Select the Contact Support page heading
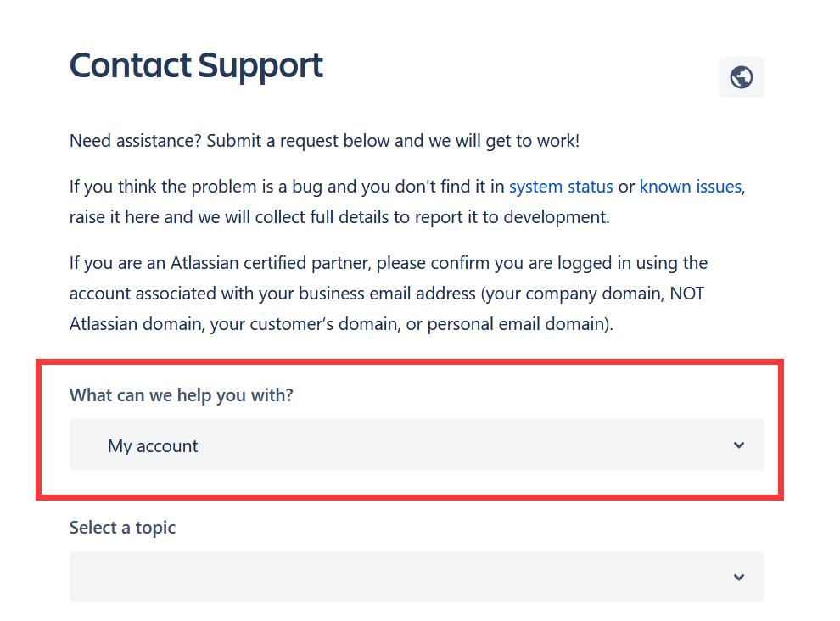The height and width of the screenshot is (621, 840). coord(196,65)
